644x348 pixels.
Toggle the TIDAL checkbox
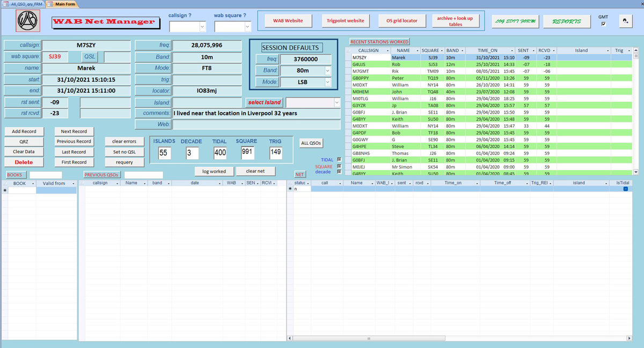pyautogui.click(x=339, y=160)
